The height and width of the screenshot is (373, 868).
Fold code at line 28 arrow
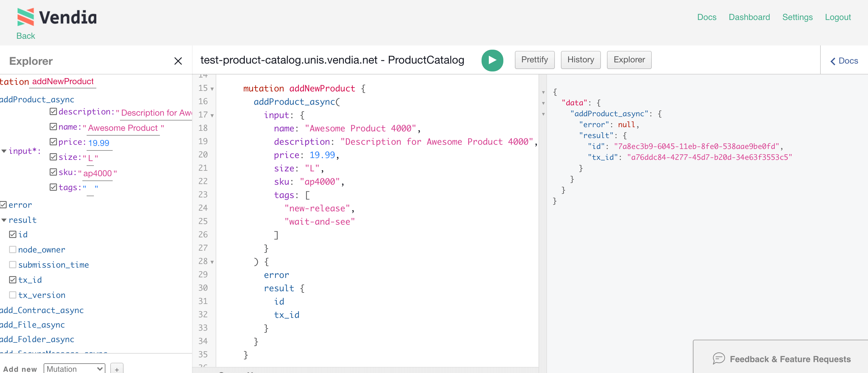tap(212, 262)
